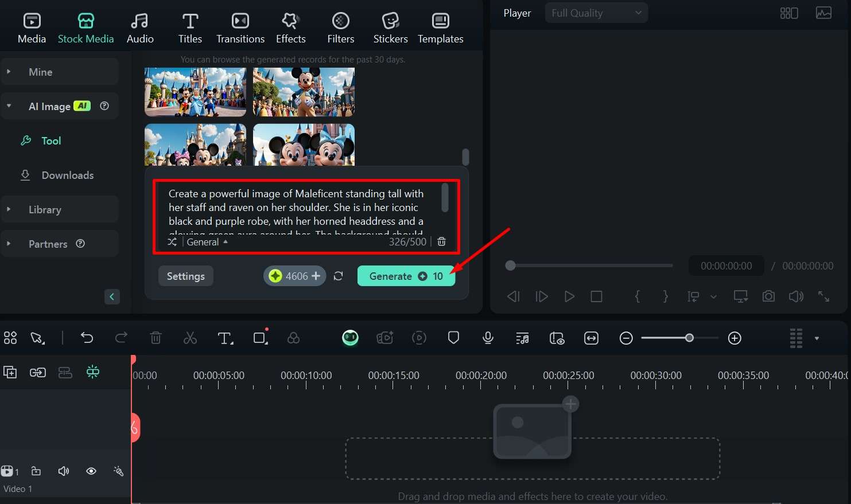851x504 pixels.
Task: Open the Transitions tab
Action: [x=240, y=28]
